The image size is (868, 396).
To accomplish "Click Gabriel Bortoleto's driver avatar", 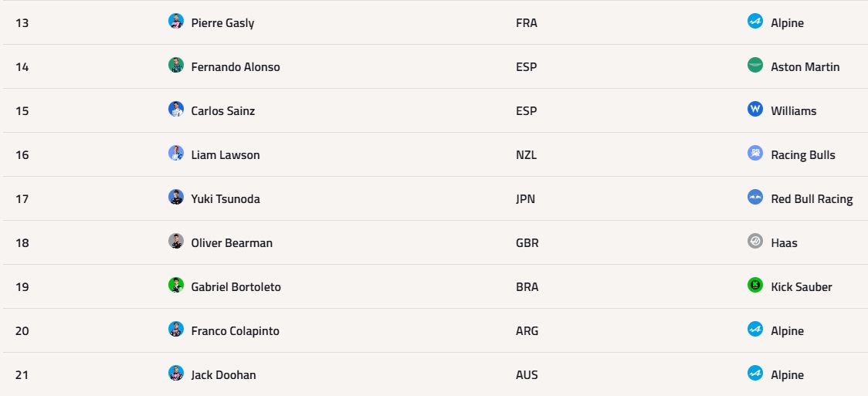I will tap(176, 285).
